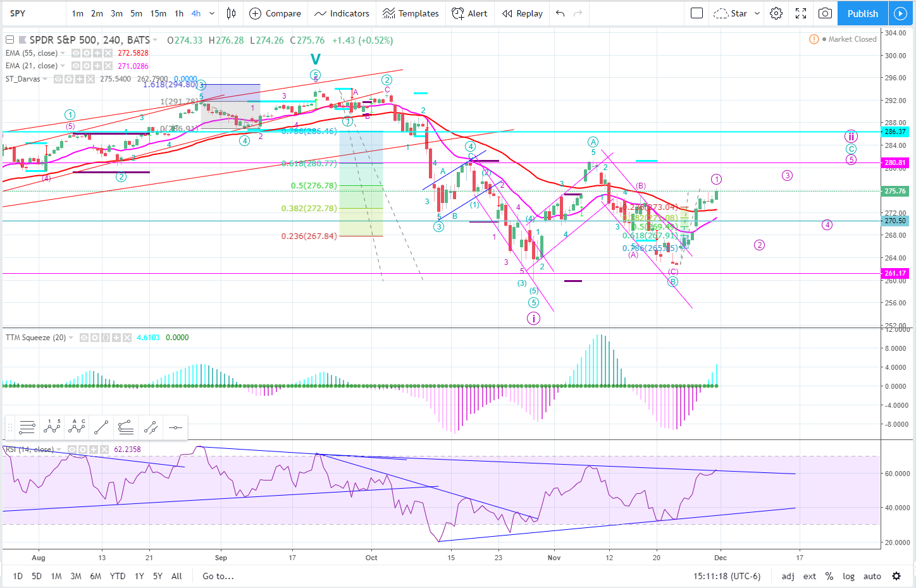The width and height of the screenshot is (916, 588).
Task: Toggle log scale
Action: (849, 576)
